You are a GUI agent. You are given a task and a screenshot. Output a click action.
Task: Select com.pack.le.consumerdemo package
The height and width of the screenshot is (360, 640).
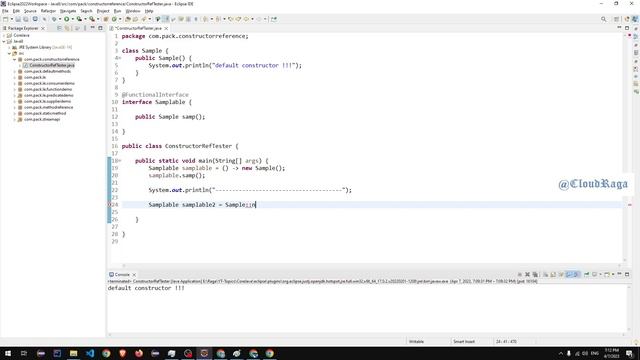[x=49, y=83]
